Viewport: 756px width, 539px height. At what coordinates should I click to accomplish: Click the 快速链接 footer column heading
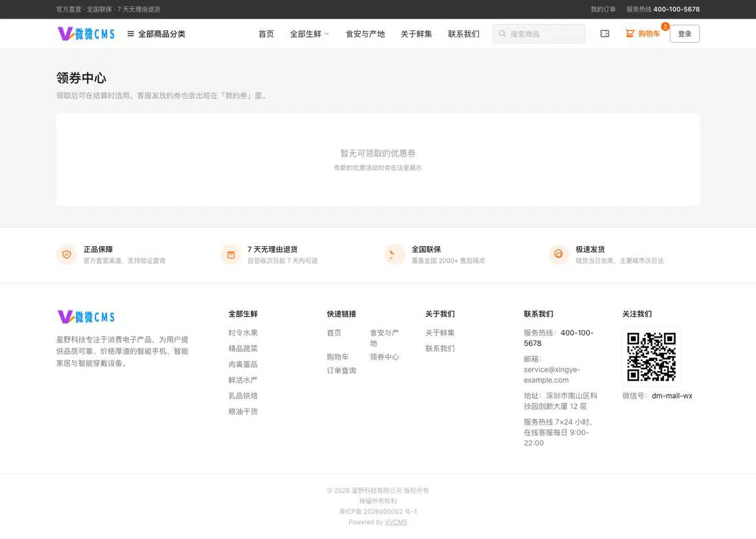(x=342, y=314)
